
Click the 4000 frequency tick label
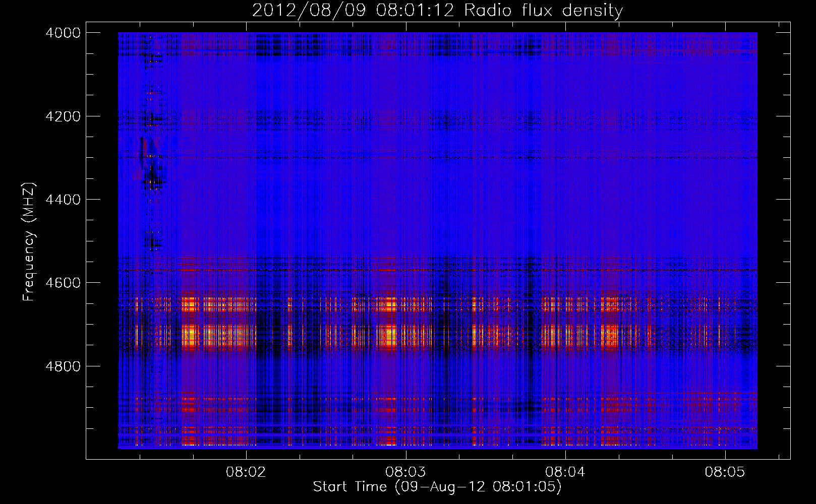tap(63, 33)
